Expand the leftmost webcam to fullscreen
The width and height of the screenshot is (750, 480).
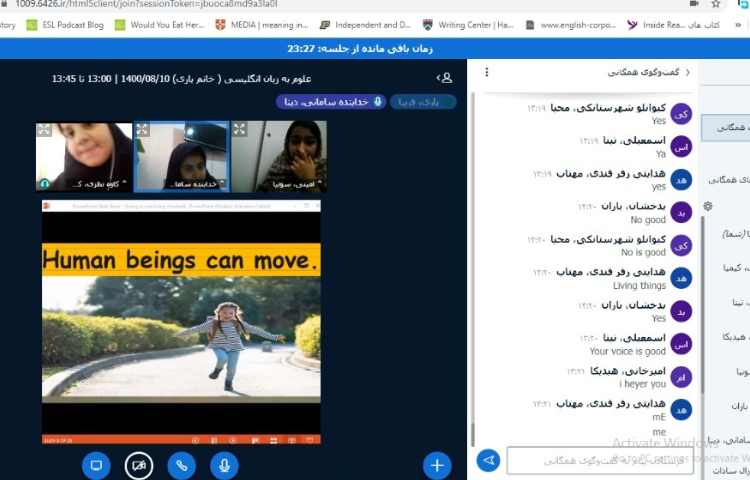pyautogui.click(x=44, y=129)
